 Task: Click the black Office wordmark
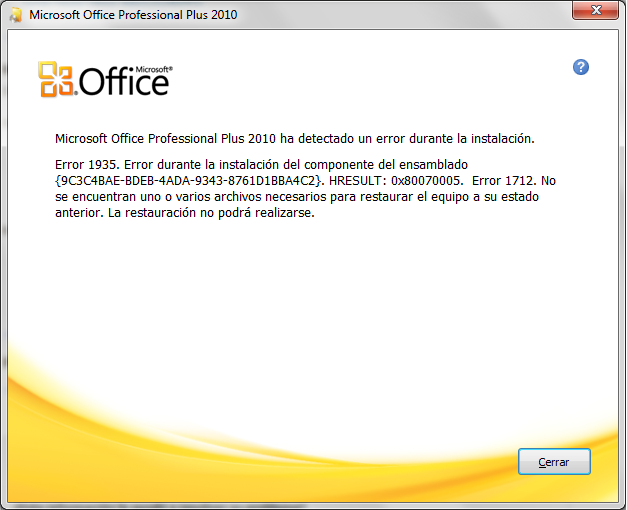(124, 82)
